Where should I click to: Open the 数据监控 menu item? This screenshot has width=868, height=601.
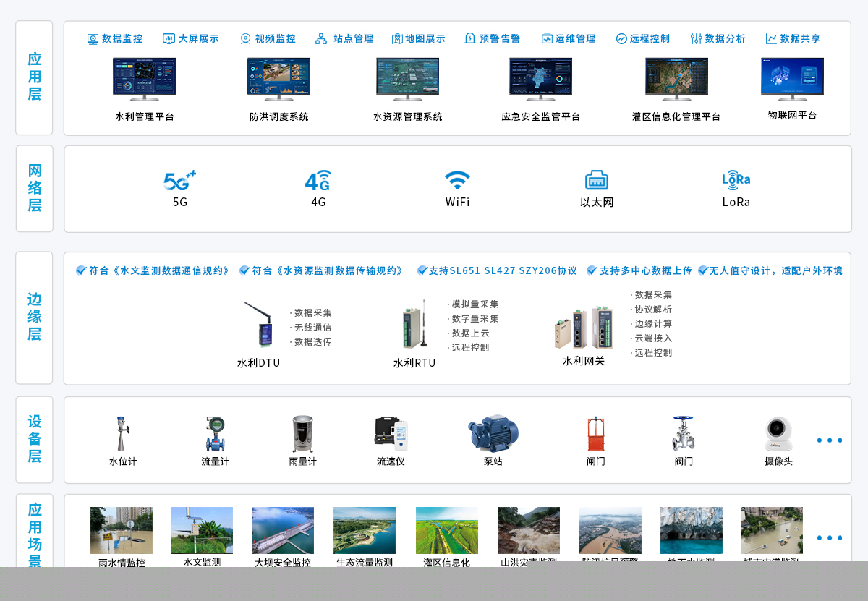115,38
